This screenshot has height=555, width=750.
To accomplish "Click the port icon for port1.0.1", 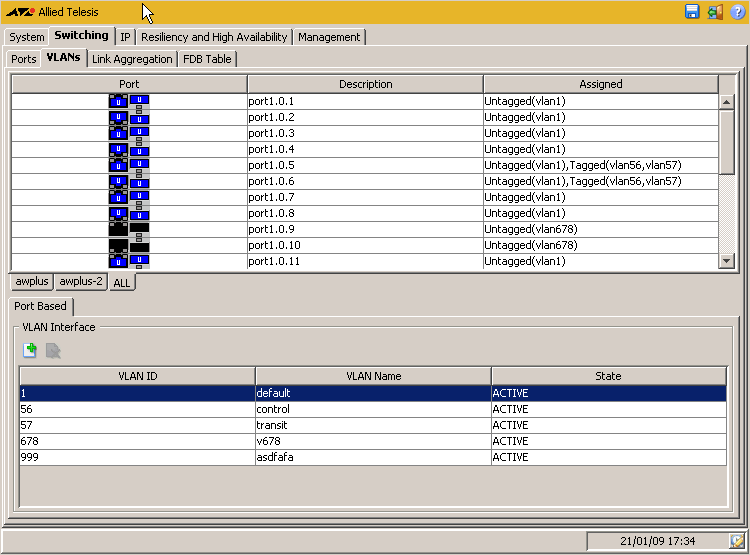I will tap(129, 101).
